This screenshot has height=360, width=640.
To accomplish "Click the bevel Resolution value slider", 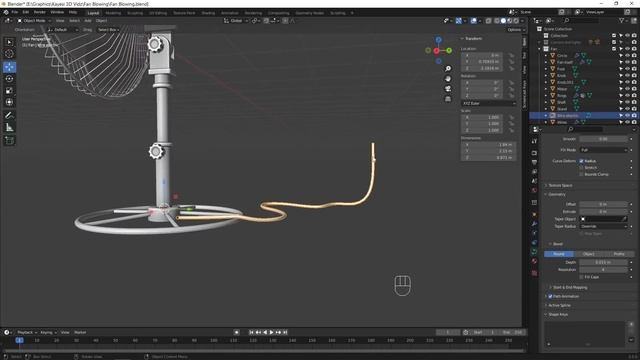I will tap(603, 270).
